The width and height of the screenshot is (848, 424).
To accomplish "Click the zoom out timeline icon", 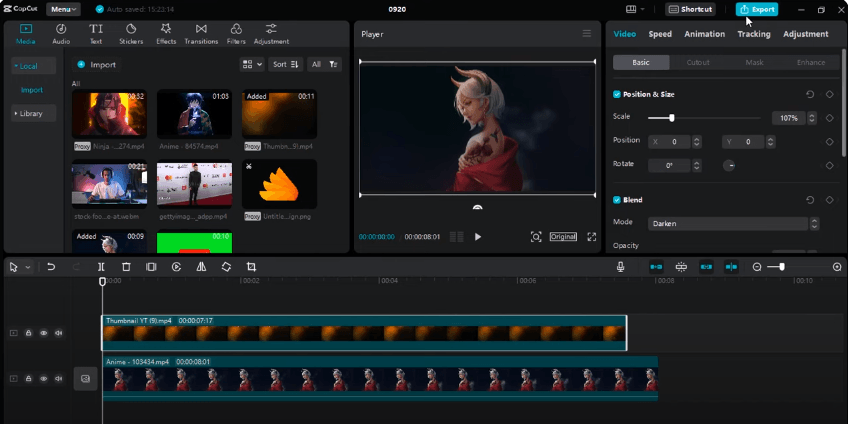I will [757, 267].
